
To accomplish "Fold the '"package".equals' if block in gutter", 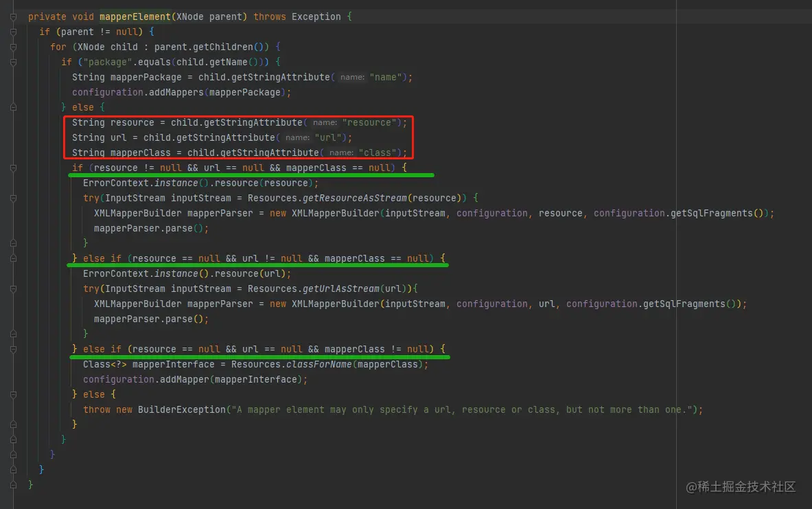I will tap(13, 62).
